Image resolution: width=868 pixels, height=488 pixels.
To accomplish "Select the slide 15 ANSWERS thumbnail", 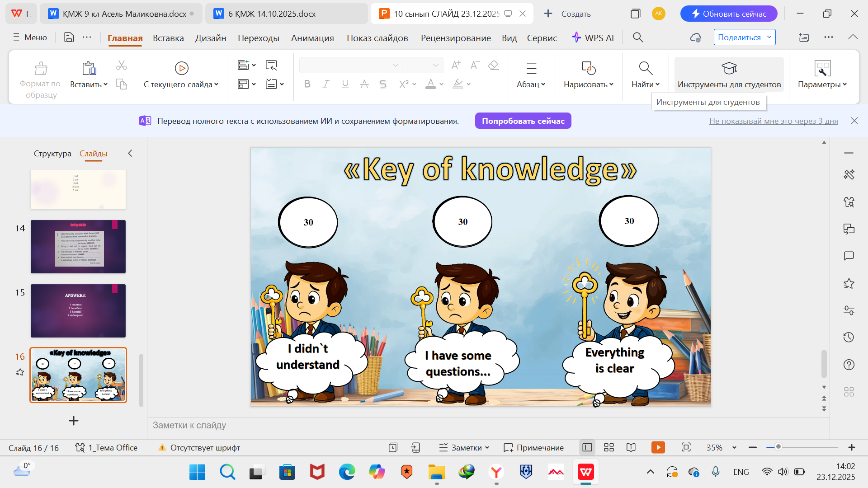I will [78, 310].
